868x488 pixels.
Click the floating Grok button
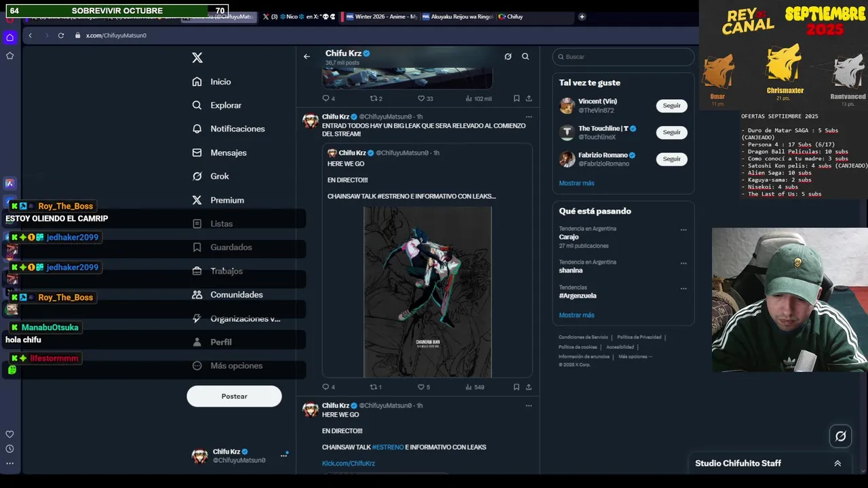pos(841,436)
